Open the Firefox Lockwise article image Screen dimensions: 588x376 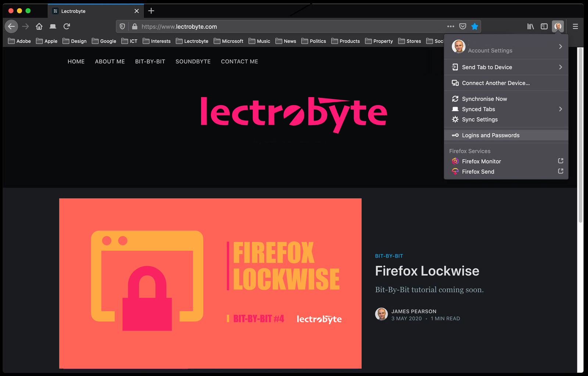(210, 283)
